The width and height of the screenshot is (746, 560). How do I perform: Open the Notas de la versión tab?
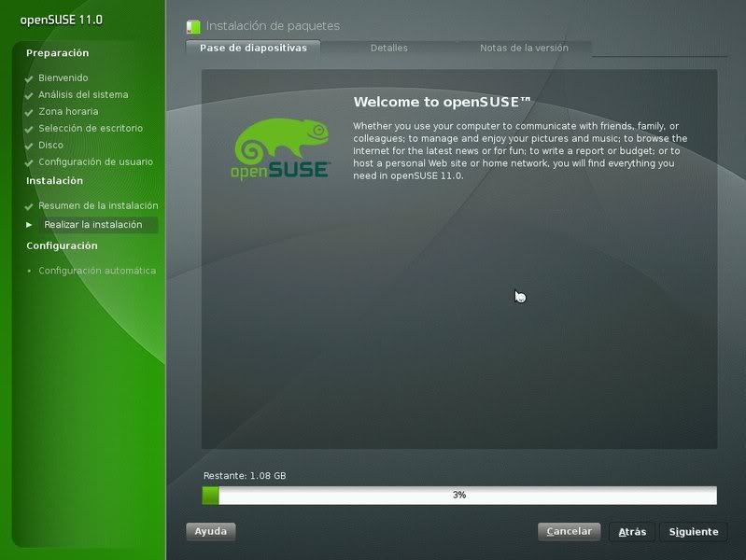pyautogui.click(x=524, y=48)
